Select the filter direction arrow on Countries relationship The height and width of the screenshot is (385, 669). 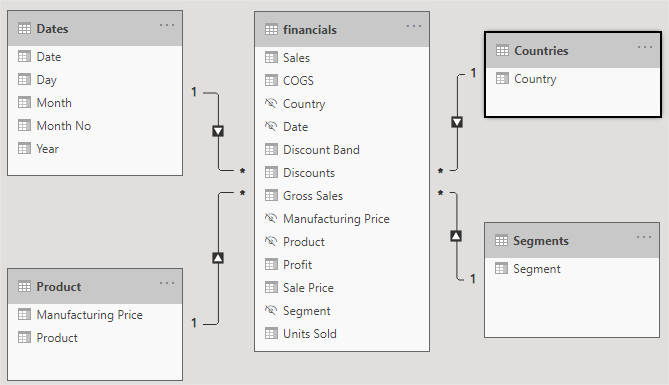click(457, 122)
